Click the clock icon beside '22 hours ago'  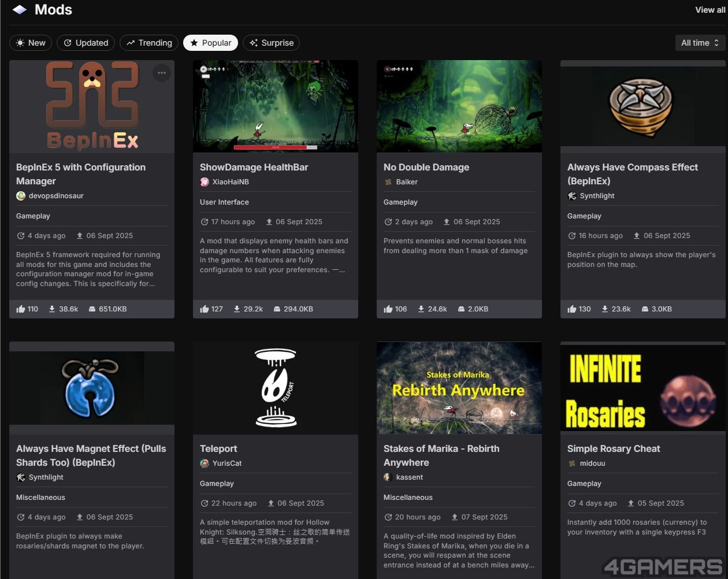coord(204,503)
